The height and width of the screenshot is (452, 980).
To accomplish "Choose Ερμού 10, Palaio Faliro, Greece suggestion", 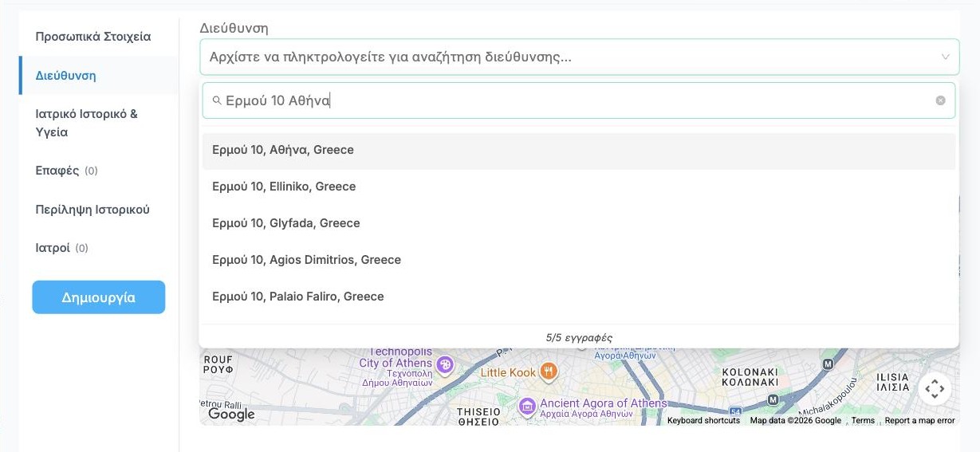I will point(579,297).
